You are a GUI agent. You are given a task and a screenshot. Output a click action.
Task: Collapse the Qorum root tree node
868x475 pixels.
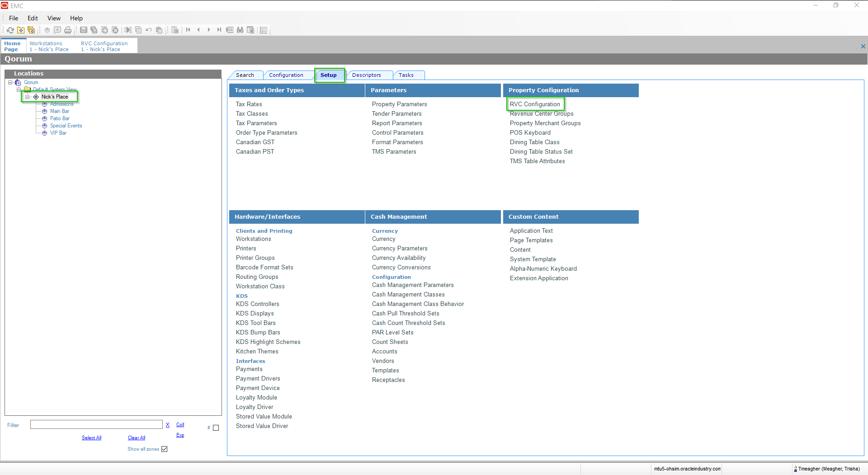pyautogui.click(x=10, y=82)
